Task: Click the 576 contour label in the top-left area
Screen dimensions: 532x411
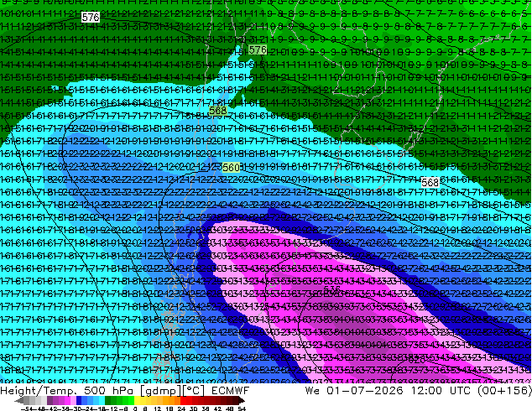Action: (91, 17)
